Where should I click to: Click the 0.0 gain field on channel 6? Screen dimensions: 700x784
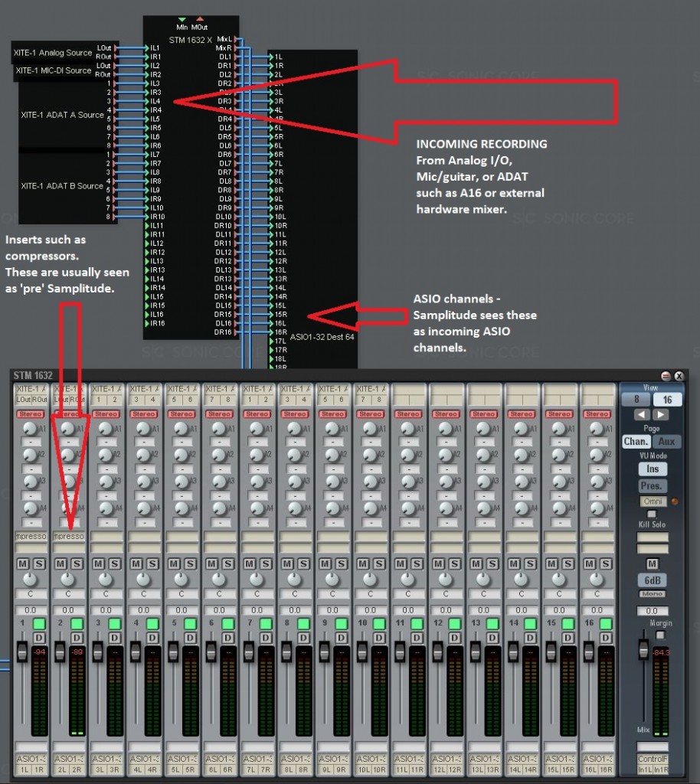tap(219, 610)
